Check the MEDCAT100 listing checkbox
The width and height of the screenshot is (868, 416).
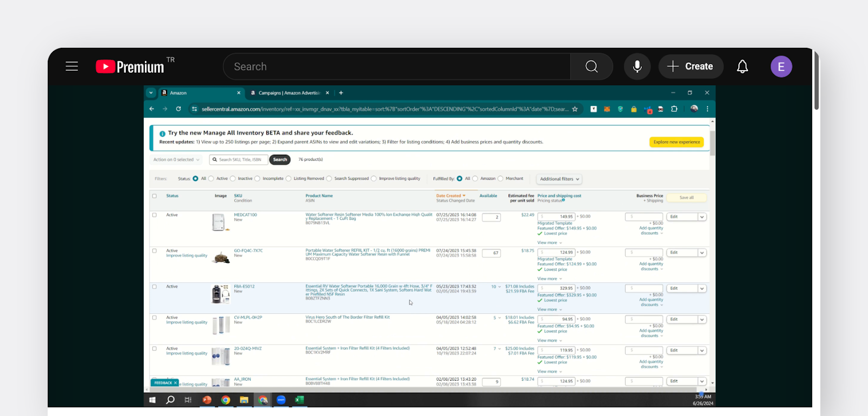(x=155, y=215)
